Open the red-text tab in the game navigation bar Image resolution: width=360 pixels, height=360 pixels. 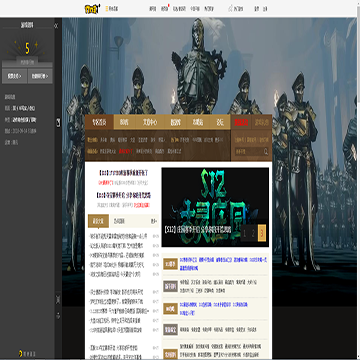tap(241, 122)
